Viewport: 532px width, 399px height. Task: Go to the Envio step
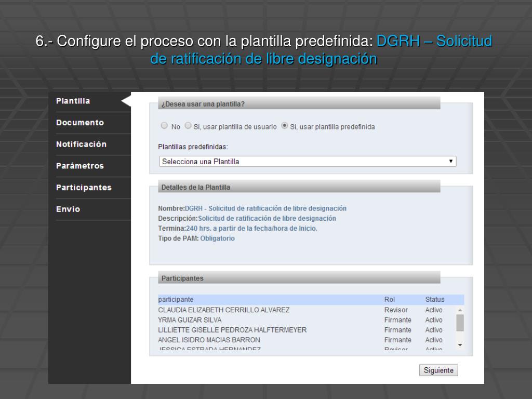tap(68, 209)
